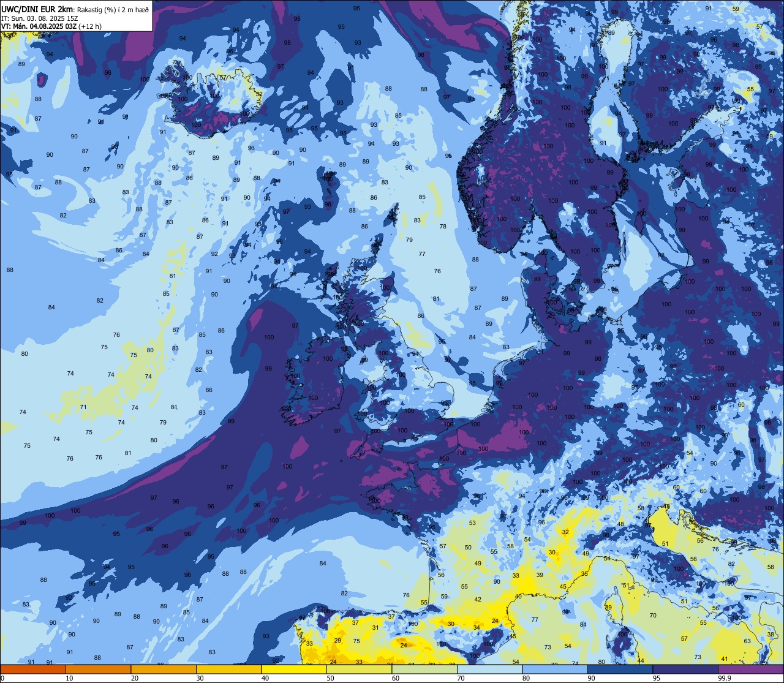
Task: Click the 70–80% pale blue legend swatch
Action: coord(489,669)
